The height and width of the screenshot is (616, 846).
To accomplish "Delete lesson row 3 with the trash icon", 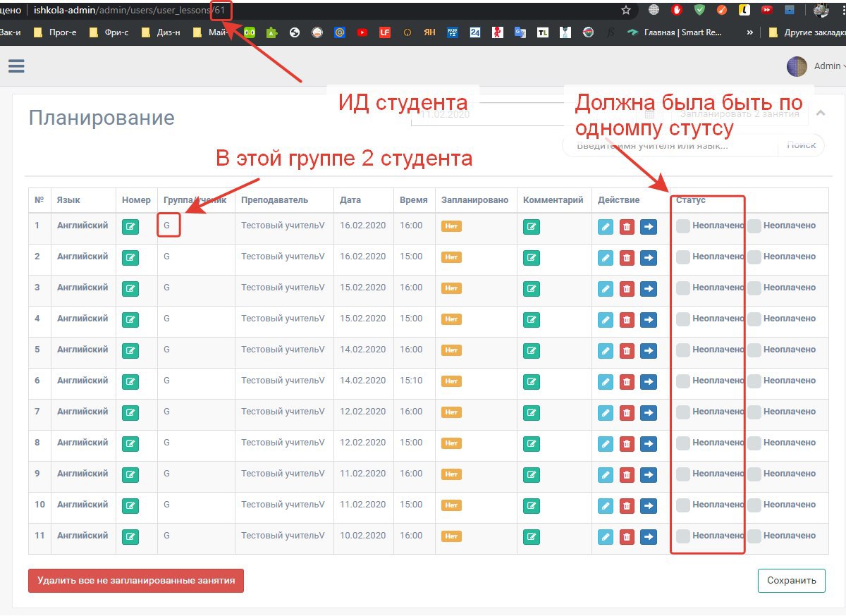I will [627, 289].
